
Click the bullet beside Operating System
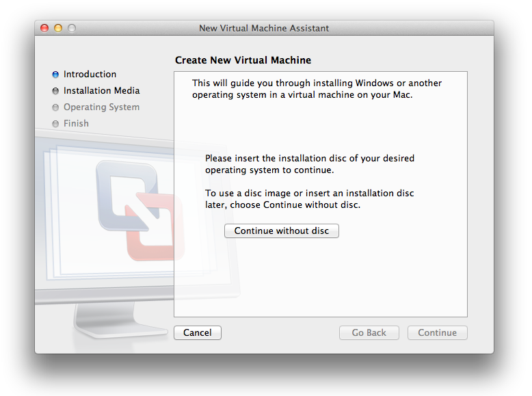[55, 107]
